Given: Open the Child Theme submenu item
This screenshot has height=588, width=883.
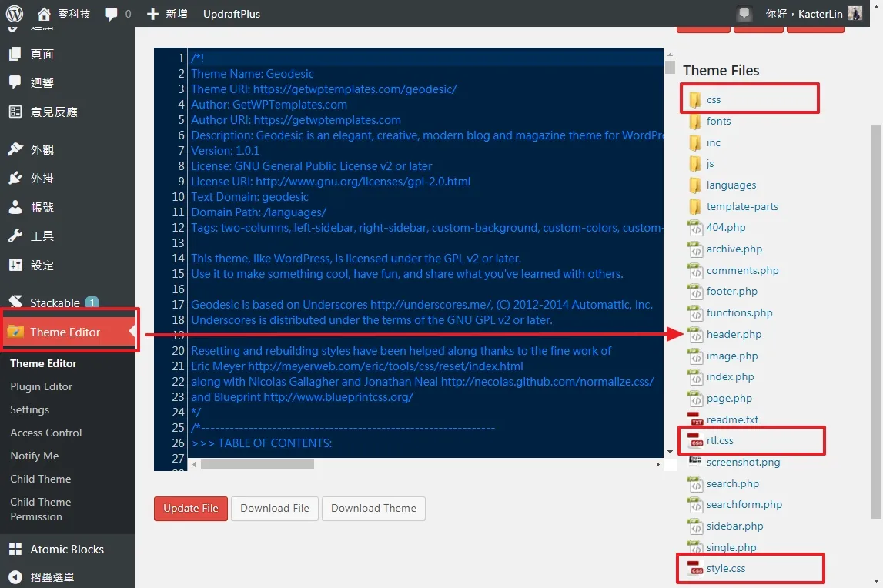Looking at the screenshot, I should pos(41,479).
